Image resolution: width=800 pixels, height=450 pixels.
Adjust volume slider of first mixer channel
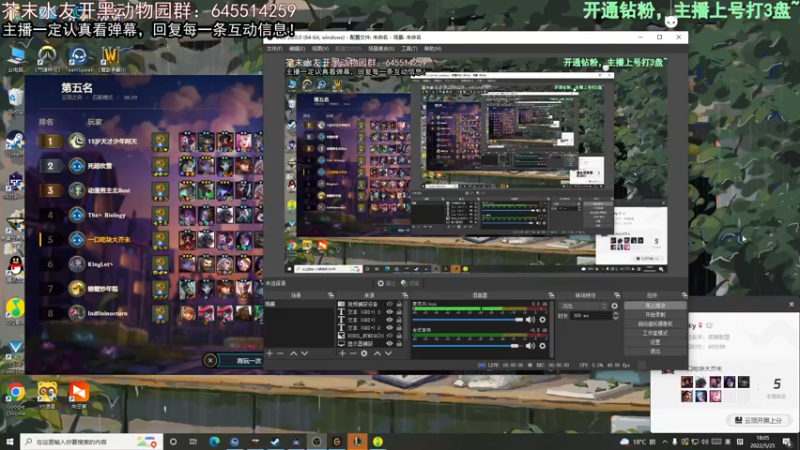click(468, 320)
